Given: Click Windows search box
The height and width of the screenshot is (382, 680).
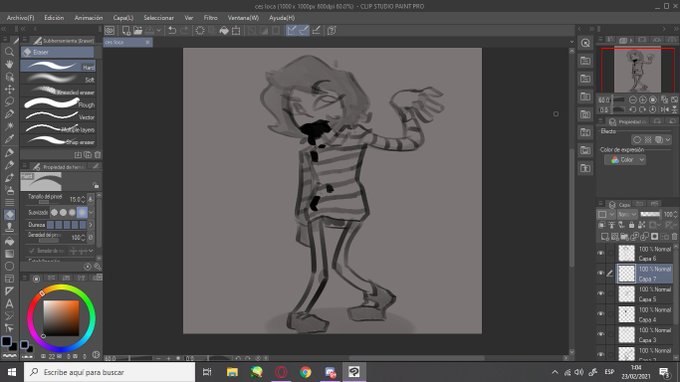Looking at the screenshot, I should 109,372.
